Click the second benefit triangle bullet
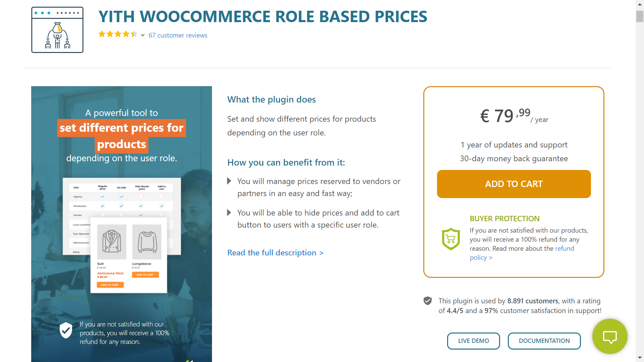Screen dimensions: 644x362 [x=229, y=213]
